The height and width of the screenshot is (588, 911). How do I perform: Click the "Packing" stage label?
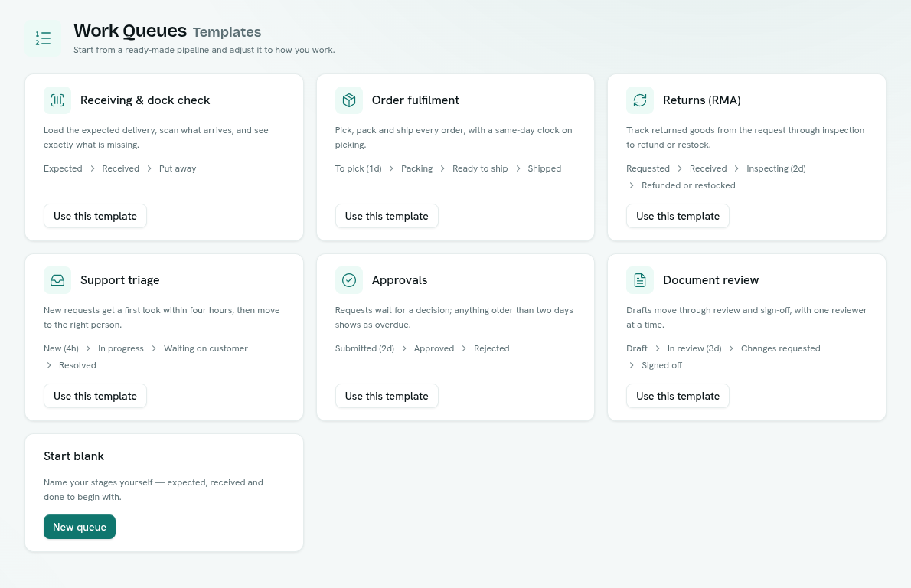[x=417, y=168]
